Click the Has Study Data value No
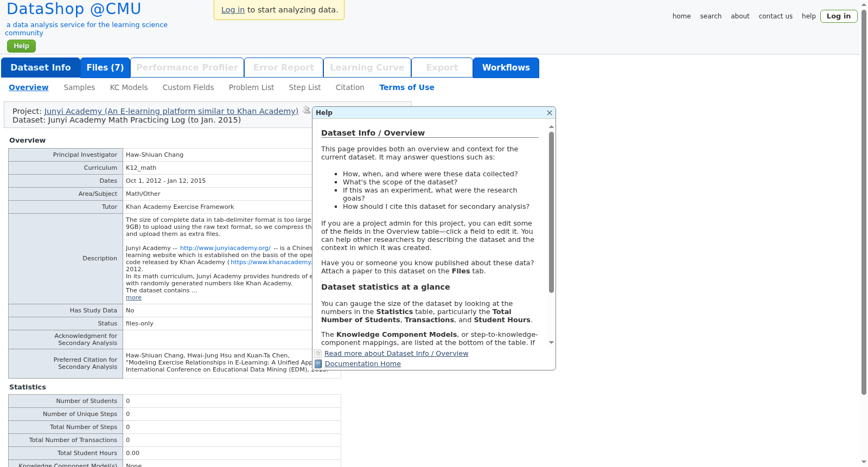The width and height of the screenshot is (868, 467). [x=130, y=310]
